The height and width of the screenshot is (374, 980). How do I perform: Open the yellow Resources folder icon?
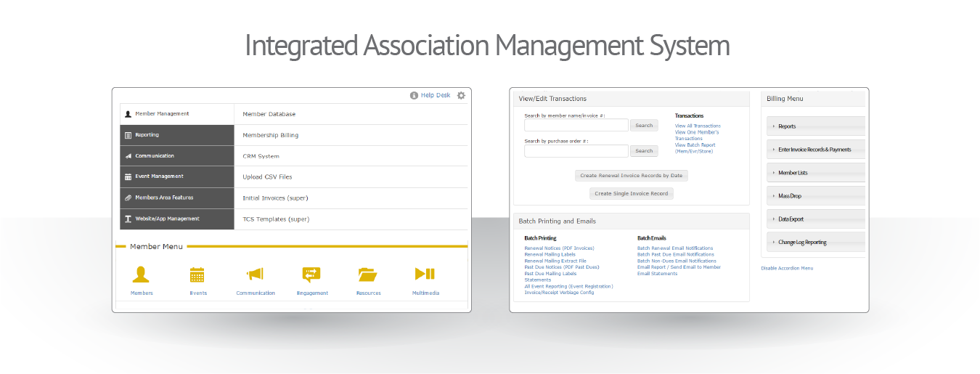[368, 275]
